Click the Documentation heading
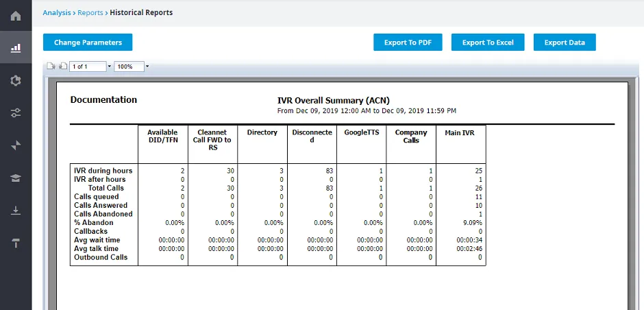 pos(103,100)
